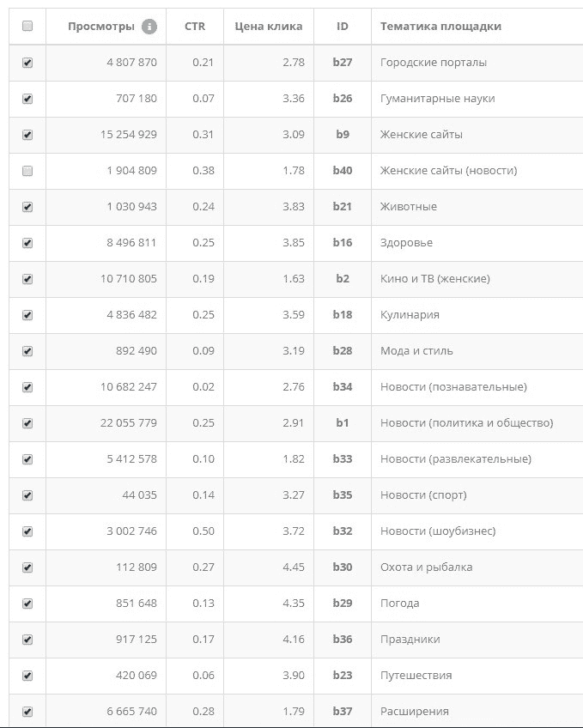Viewport: 583px width, 728px height.
Task: Uncheck the Охота и рыбалка checkbox
Action: [27, 567]
